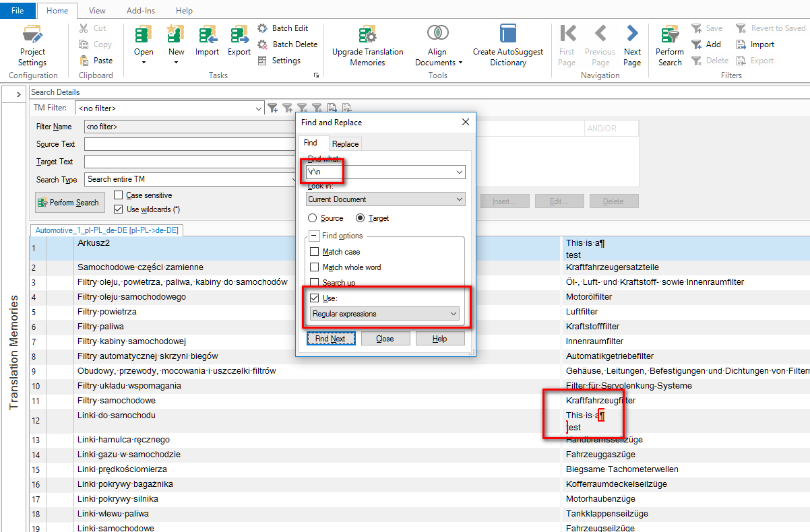Launch Batch Delete from the ribbon
The image size is (810, 532).
(x=288, y=44)
